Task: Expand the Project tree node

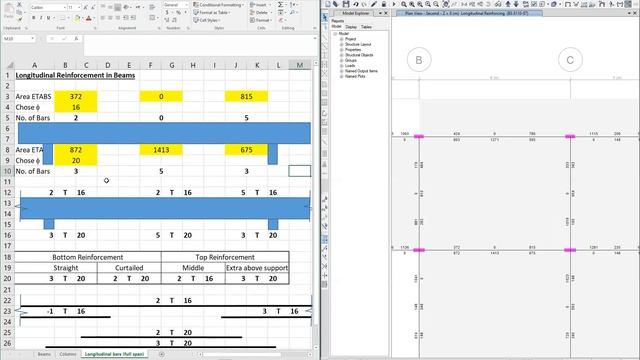Action: tap(341, 39)
